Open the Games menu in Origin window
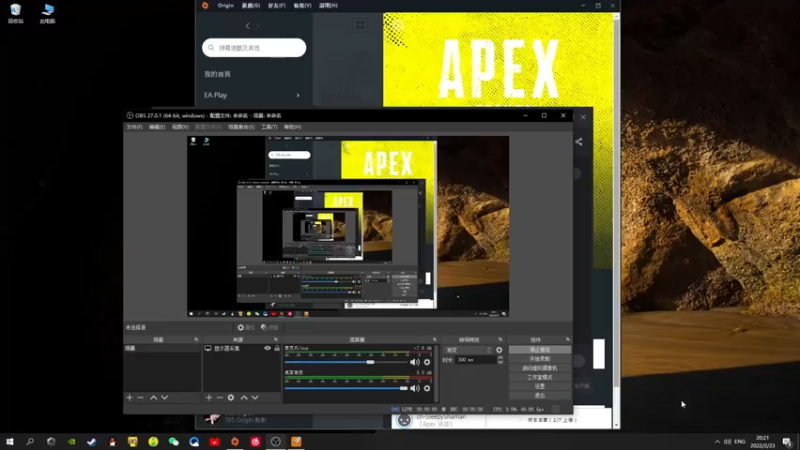 tap(251, 6)
